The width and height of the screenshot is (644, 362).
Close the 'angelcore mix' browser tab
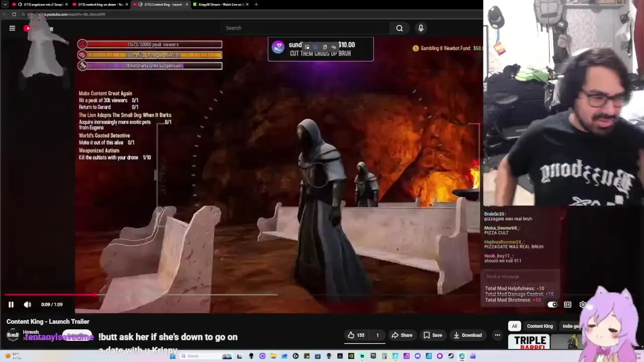tap(67, 5)
